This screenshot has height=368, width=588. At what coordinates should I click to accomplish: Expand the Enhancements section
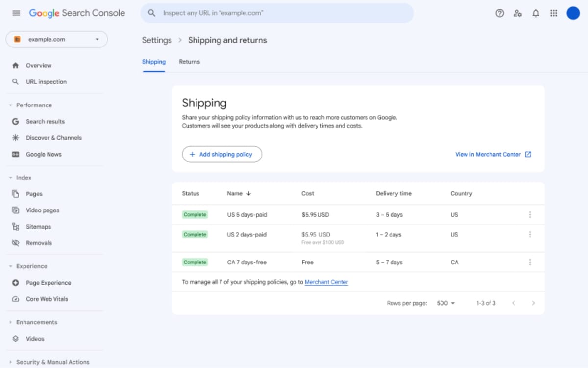(36, 322)
